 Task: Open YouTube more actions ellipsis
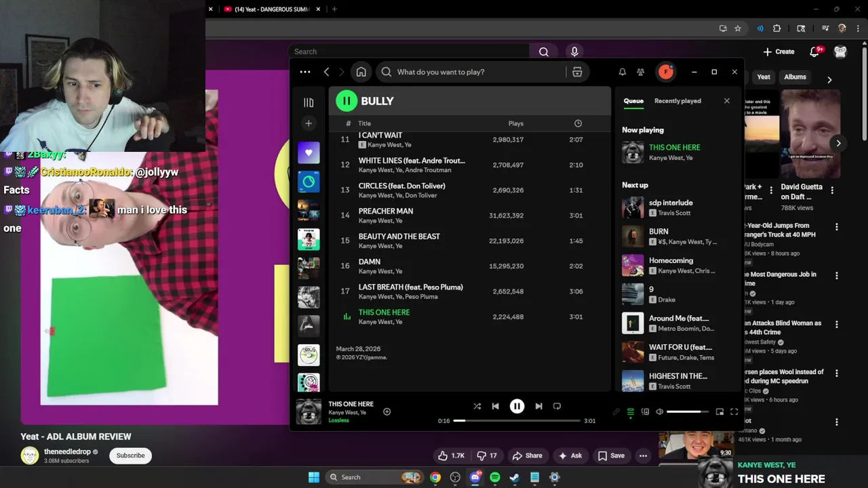pyautogui.click(x=643, y=455)
